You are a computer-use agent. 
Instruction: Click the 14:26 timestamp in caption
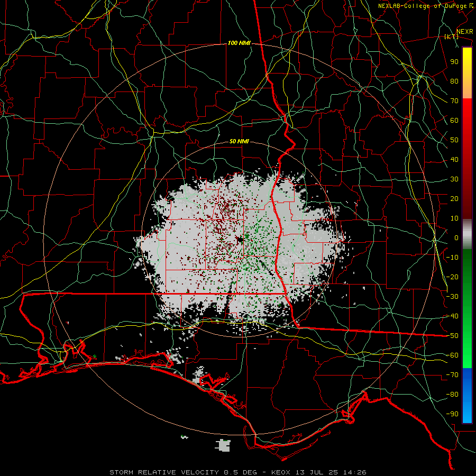pos(354,472)
